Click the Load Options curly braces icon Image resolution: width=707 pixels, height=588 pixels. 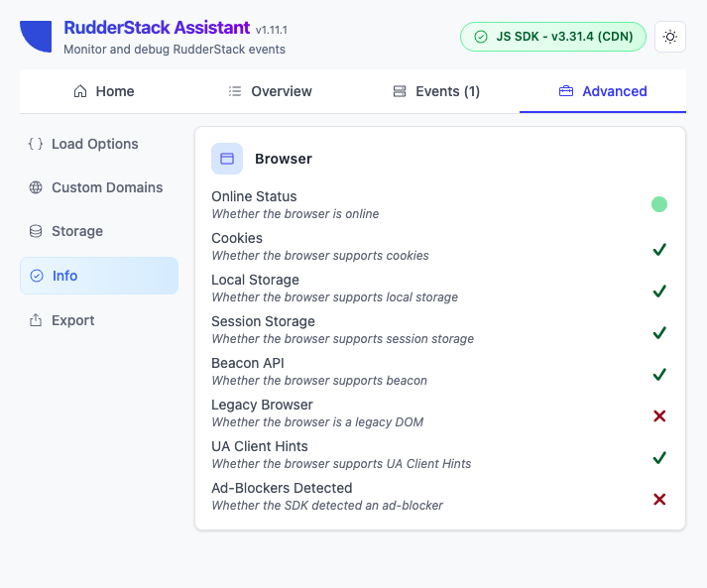36,144
